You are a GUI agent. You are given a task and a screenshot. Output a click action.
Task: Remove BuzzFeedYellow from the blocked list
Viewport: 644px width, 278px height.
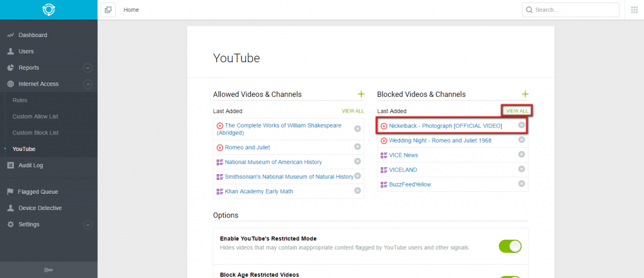pos(521,184)
